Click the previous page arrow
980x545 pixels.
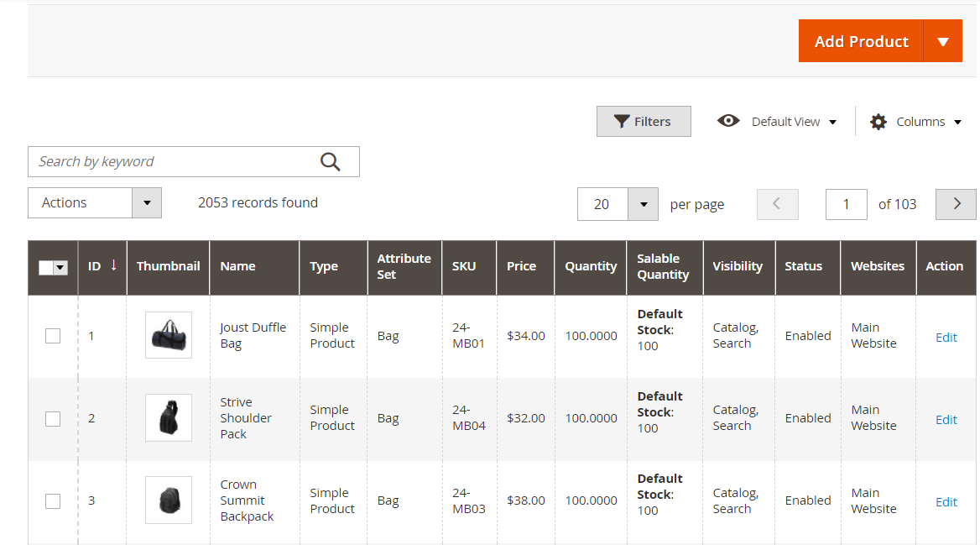click(777, 204)
